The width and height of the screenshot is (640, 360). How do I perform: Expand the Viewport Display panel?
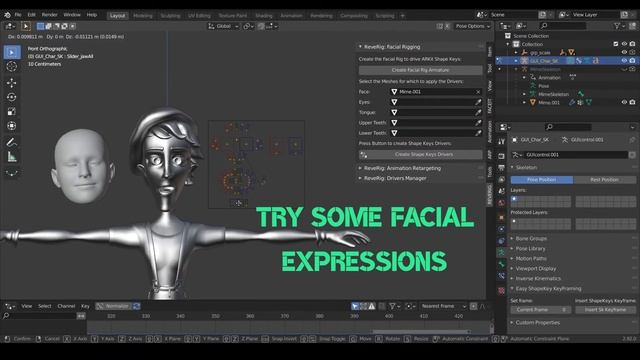(512, 269)
